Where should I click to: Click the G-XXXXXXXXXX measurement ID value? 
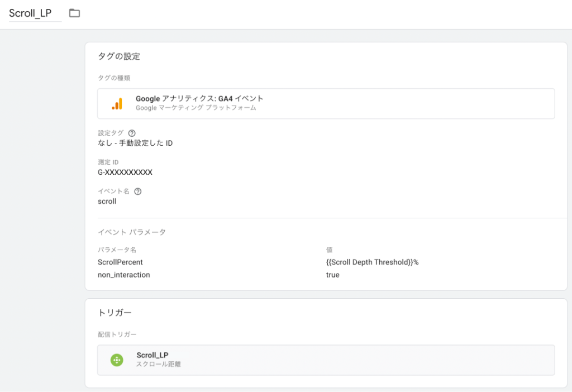click(x=125, y=172)
